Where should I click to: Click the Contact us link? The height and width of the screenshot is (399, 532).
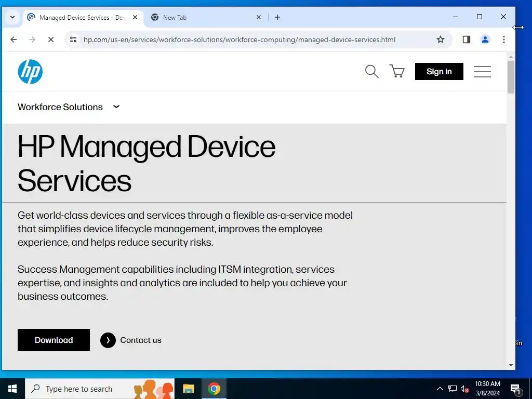pyautogui.click(x=141, y=340)
